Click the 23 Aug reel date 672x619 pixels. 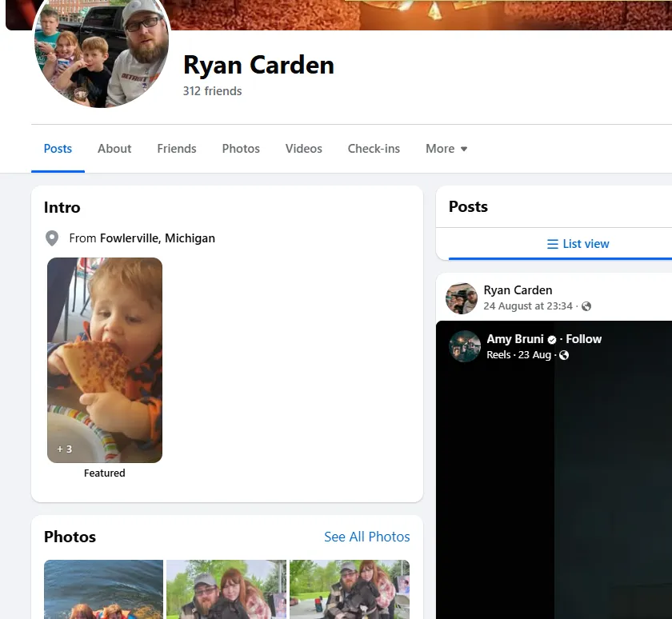pos(534,355)
